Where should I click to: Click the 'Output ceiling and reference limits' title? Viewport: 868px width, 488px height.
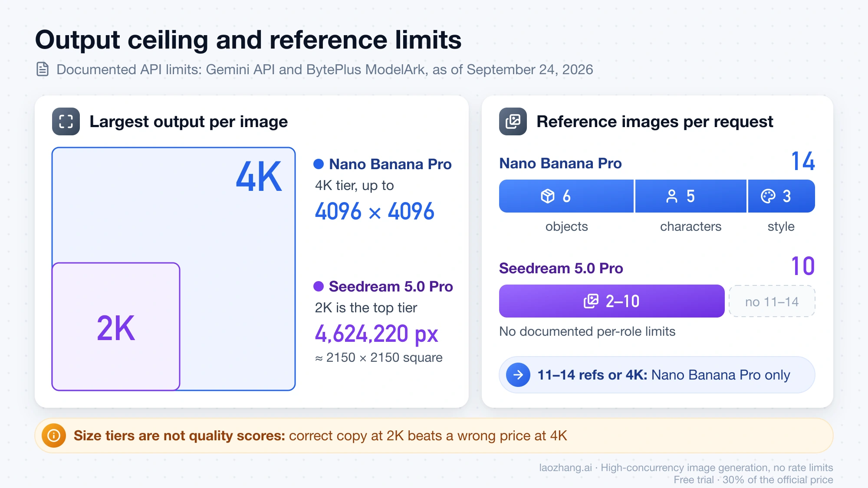pos(248,40)
